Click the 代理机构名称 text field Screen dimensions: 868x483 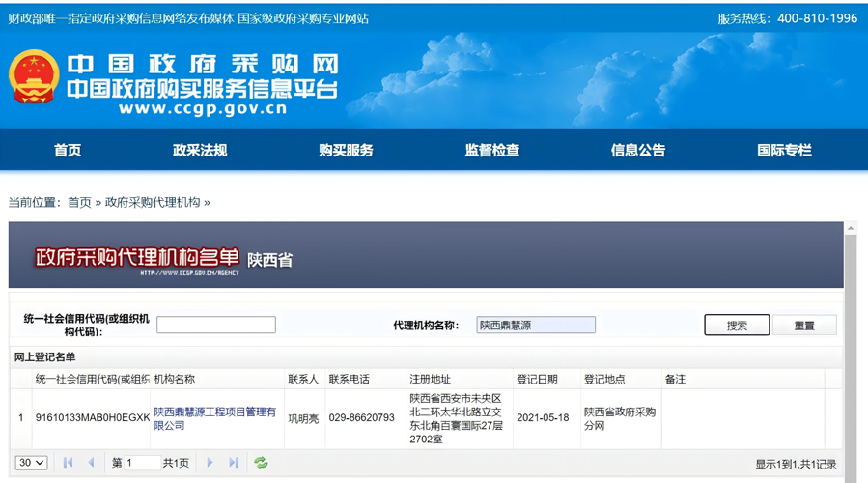[x=536, y=326]
